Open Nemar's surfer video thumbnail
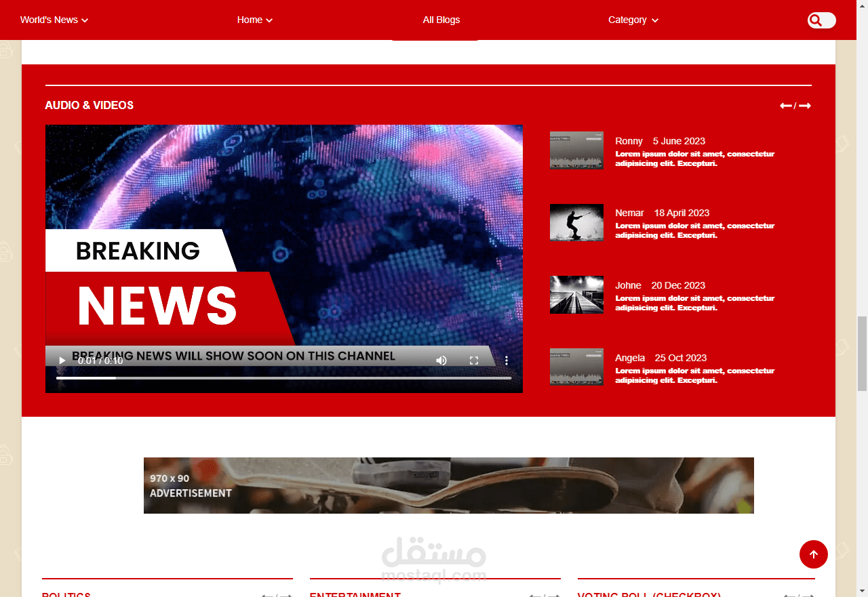 [576, 222]
